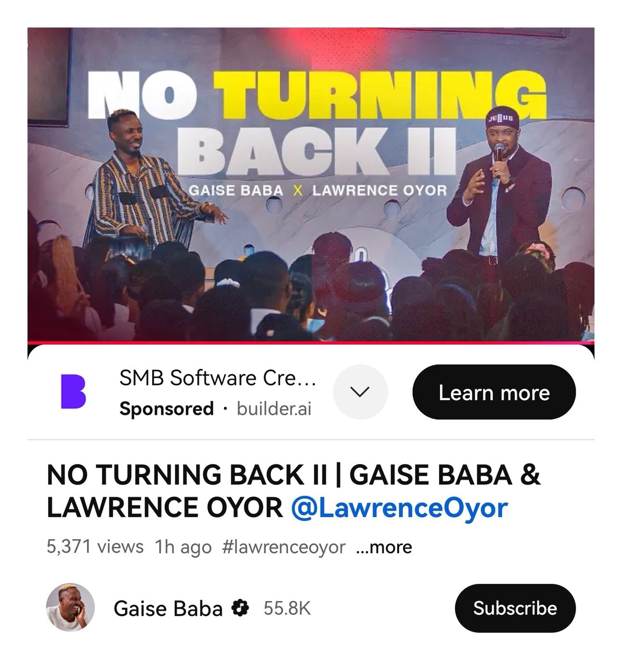Open the @LawrenceOyor channel link
Screen dimensions: 622x672
(400, 507)
